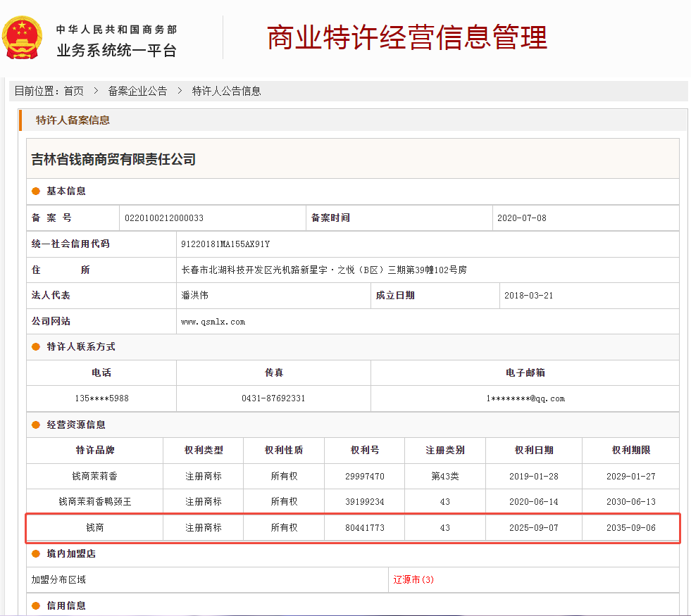Click company website www.qsmlx.com

tap(213, 322)
